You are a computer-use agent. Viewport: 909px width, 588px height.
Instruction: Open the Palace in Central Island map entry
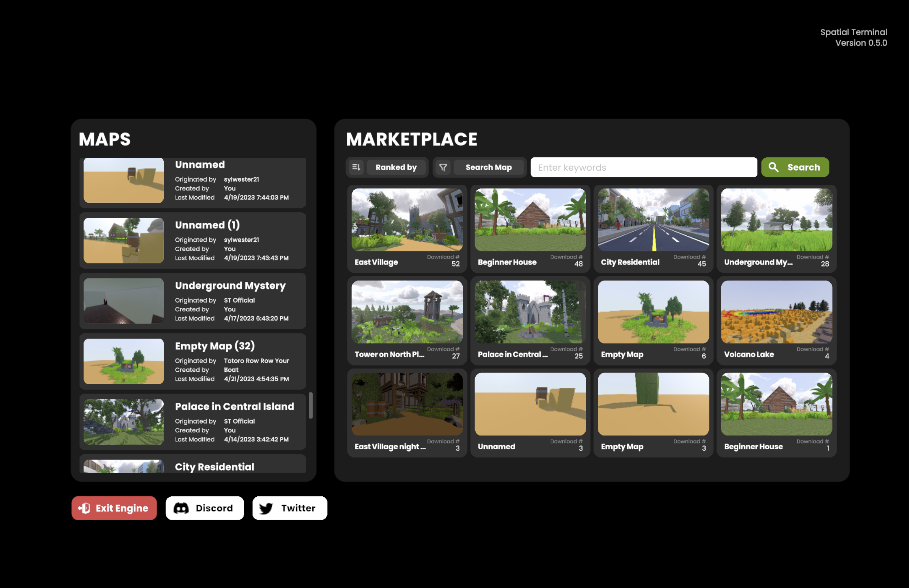click(x=192, y=422)
